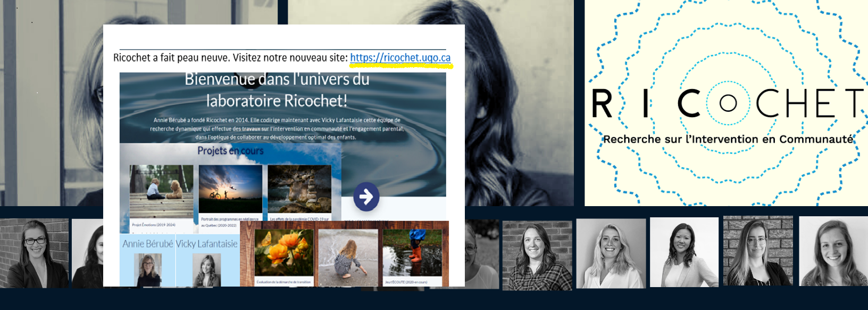Click 'Recherche sur l'Intervention en Communauté' tagline

pyautogui.click(x=728, y=140)
